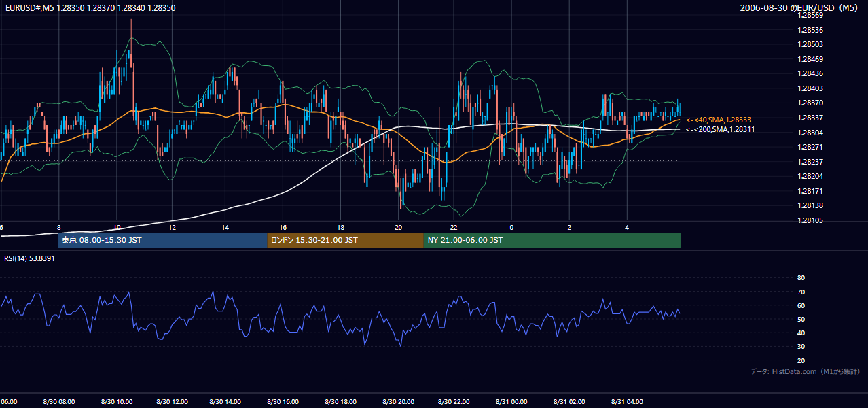Click hour tick 18 above the session bars
Screen dimensions: 868x408
pos(341,228)
